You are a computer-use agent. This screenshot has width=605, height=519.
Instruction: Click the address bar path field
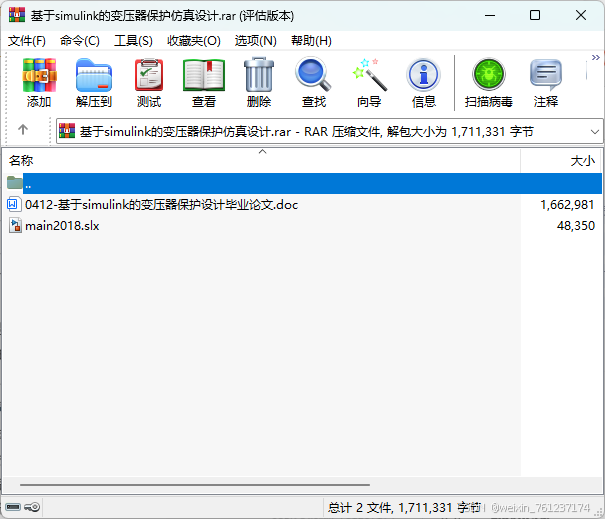(330, 132)
